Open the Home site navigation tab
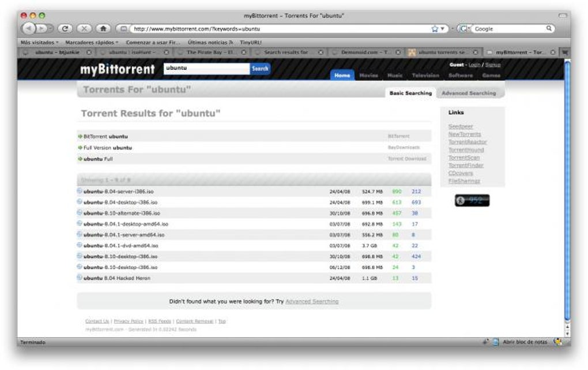 coord(342,75)
